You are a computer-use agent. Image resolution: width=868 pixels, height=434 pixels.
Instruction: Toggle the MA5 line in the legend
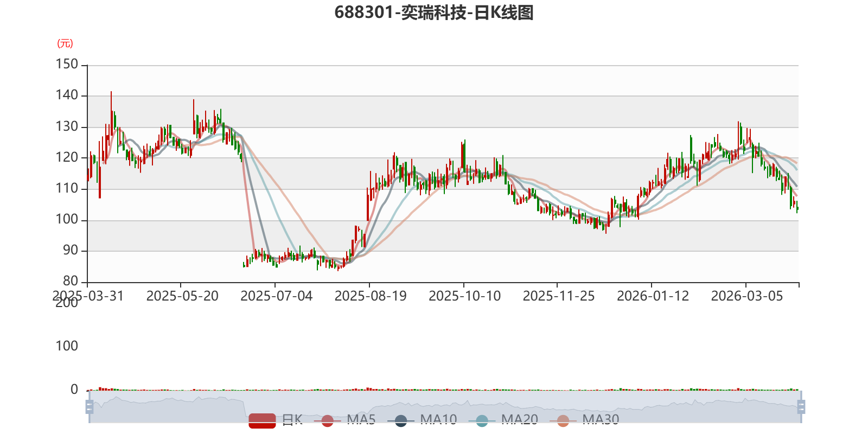(x=344, y=420)
